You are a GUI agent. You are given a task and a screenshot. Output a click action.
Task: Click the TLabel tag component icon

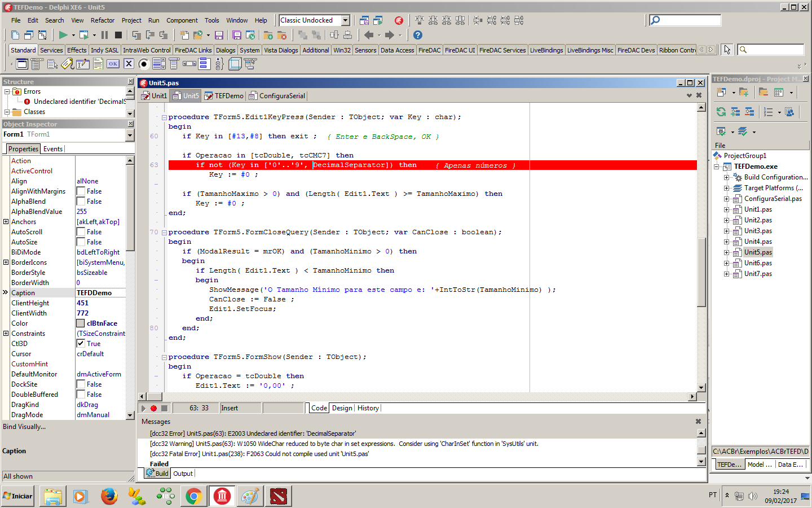coord(68,64)
